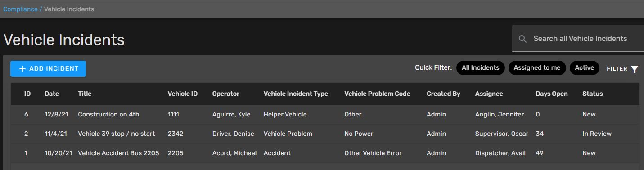
Task: Click the search magnifier icon
Action: tap(522, 39)
